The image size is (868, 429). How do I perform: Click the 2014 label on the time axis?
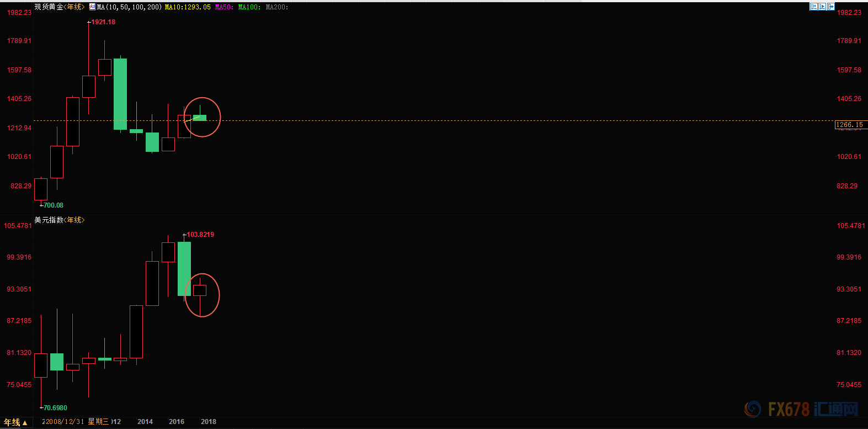[x=145, y=422]
